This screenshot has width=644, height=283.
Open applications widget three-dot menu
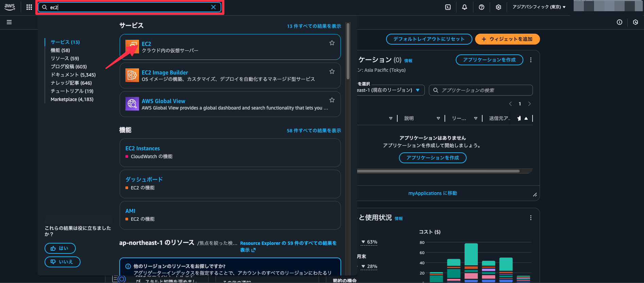tap(531, 60)
